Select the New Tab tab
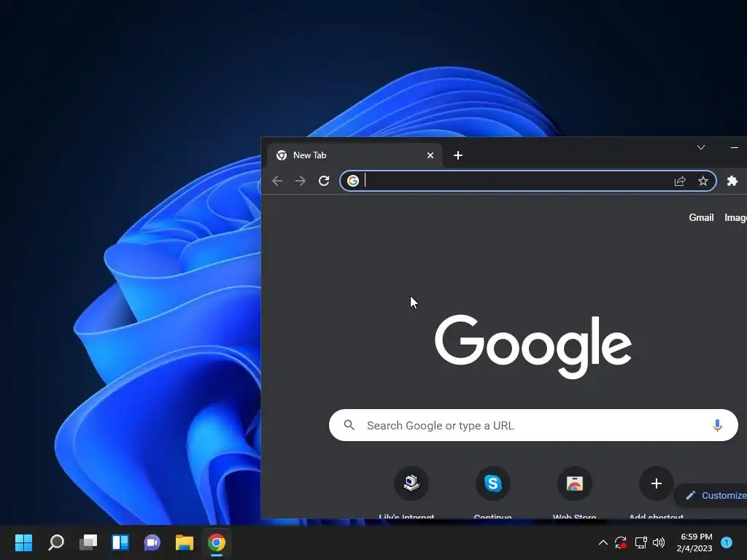Viewport: 747px width, 560px height. click(x=354, y=155)
